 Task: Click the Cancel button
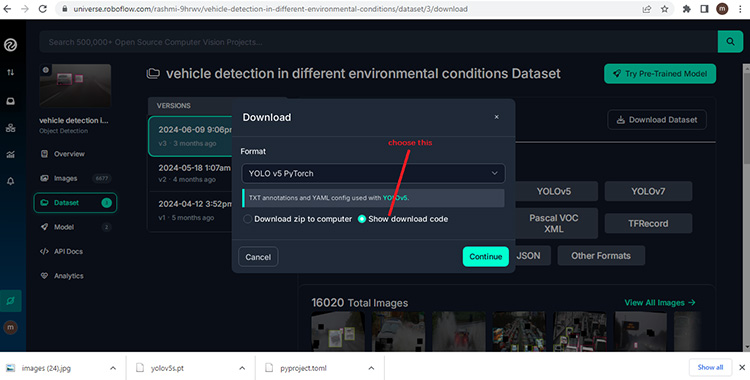click(x=258, y=257)
